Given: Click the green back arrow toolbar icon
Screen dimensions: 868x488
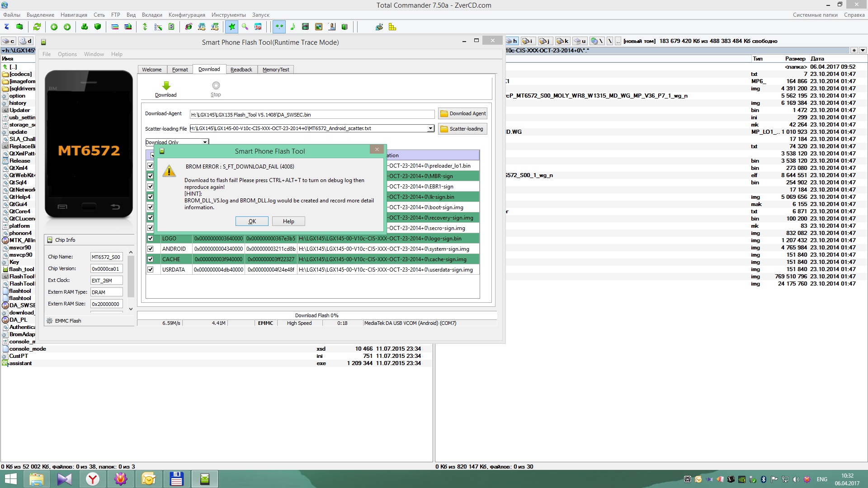Looking at the screenshot, I should [54, 27].
